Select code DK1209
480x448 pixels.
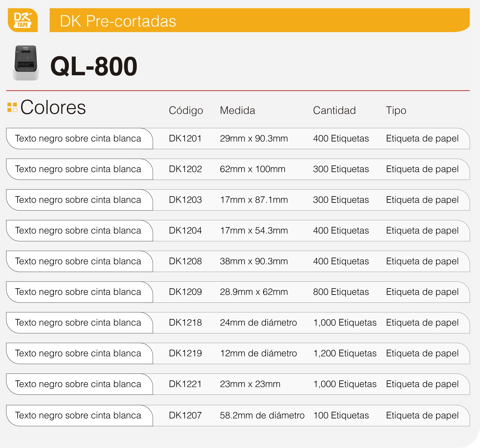pos(185,292)
